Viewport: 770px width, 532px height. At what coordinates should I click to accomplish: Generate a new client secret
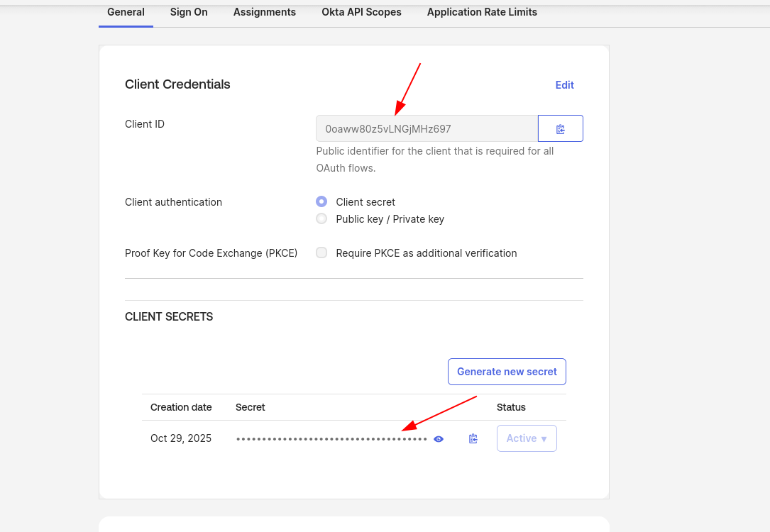pyautogui.click(x=507, y=371)
